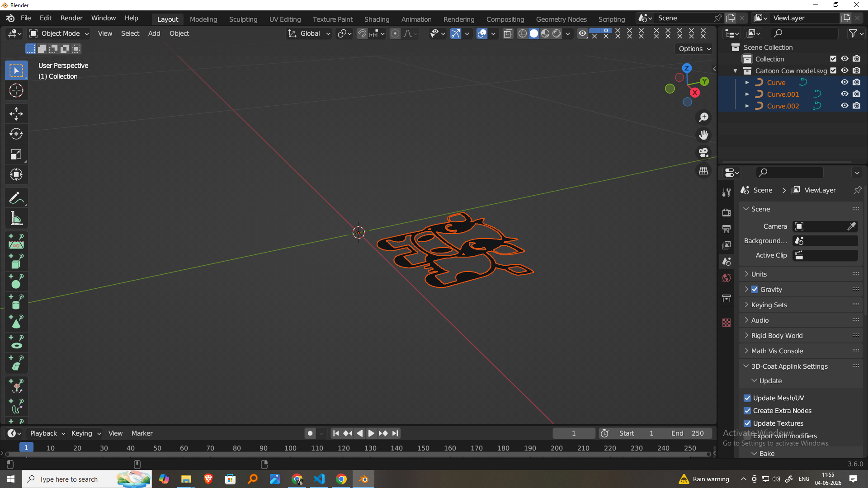Switch to Sculpting workspace tab
This screenshot has height=488, width=868.
(x=243, y=19)
